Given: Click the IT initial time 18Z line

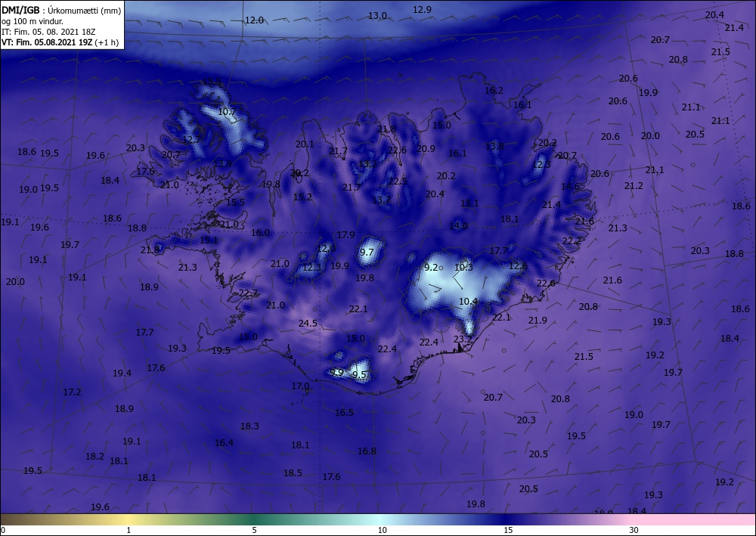Looking at the screenshot, I should point(48,32).
